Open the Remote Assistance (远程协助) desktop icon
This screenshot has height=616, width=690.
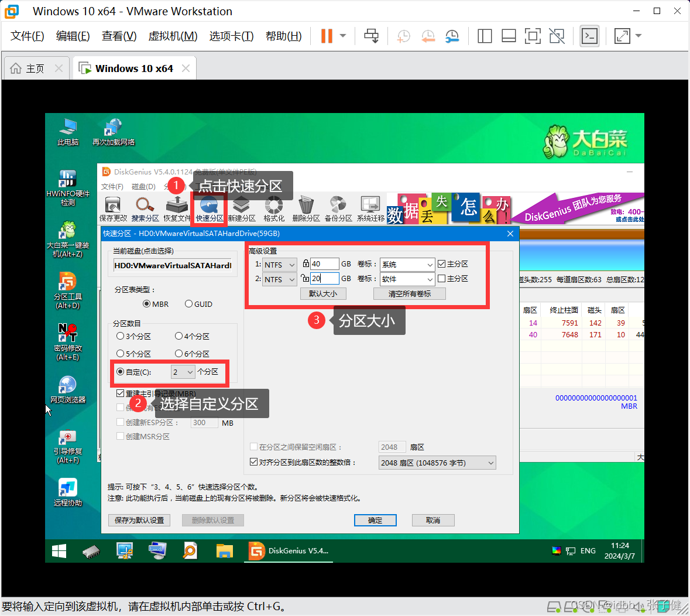(68, 492)
